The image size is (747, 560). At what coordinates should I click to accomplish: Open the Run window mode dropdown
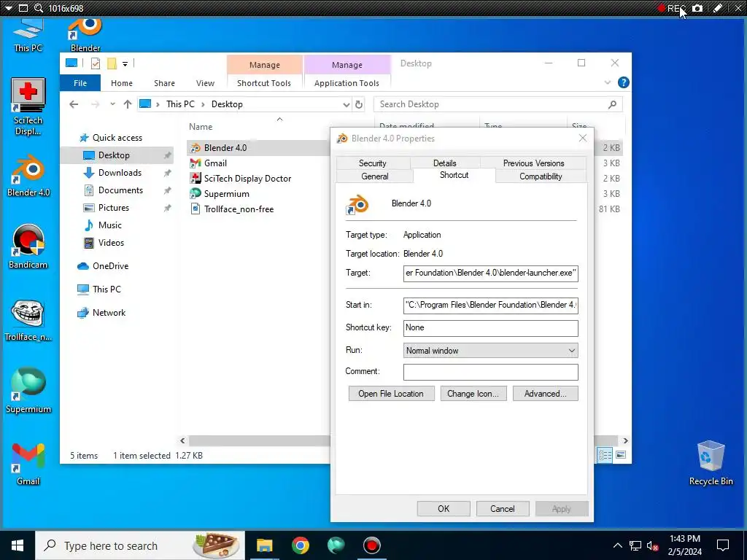coord(490,351)
